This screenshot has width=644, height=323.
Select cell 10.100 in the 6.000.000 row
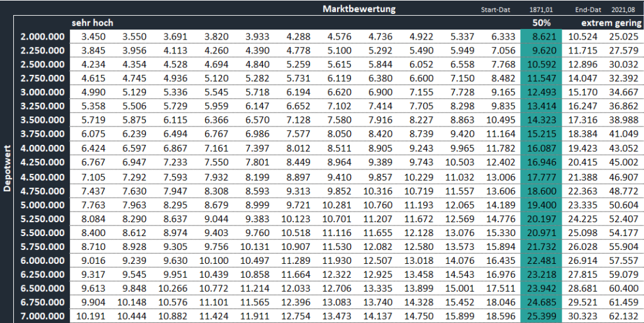tap(214, 261)
